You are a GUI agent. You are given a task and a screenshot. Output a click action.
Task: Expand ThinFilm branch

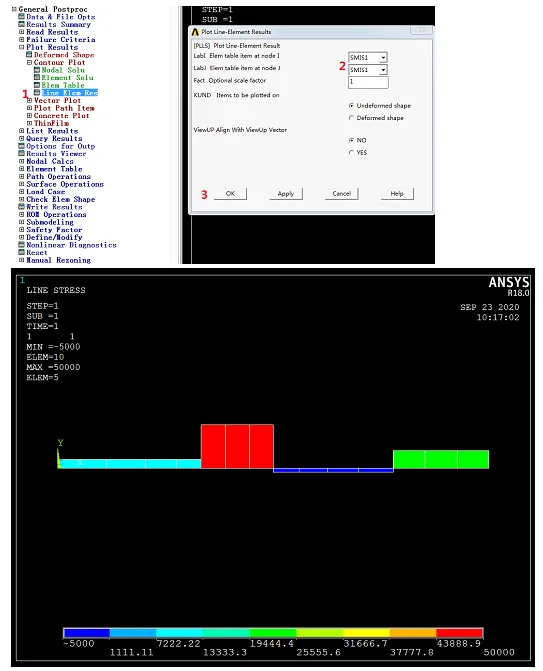29,123
